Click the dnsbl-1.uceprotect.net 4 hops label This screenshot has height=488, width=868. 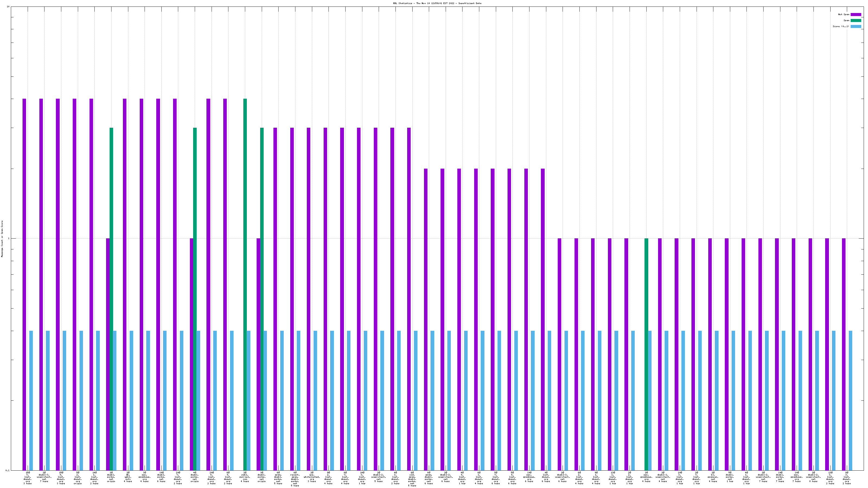(x=663, y=477)
